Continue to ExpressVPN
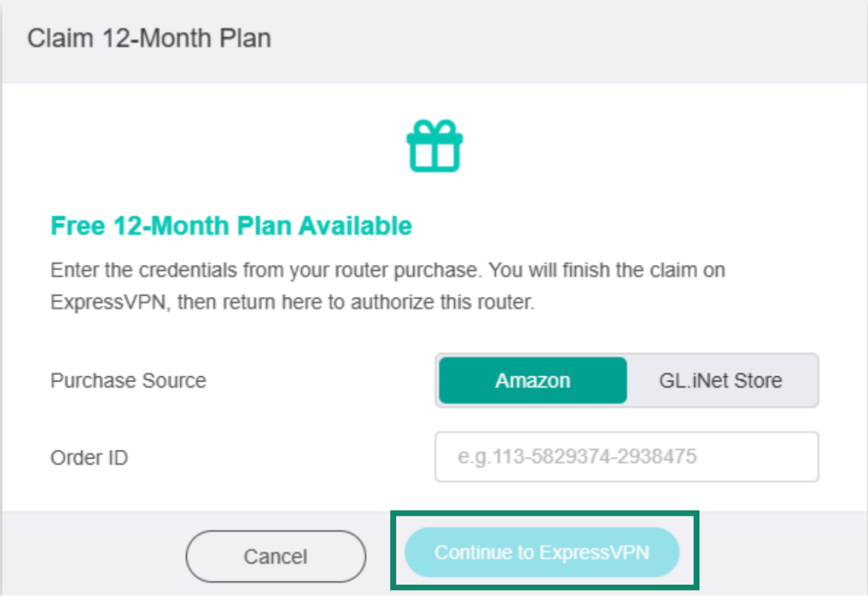Viewport: 868px width, 596px height. click(542, 552)
